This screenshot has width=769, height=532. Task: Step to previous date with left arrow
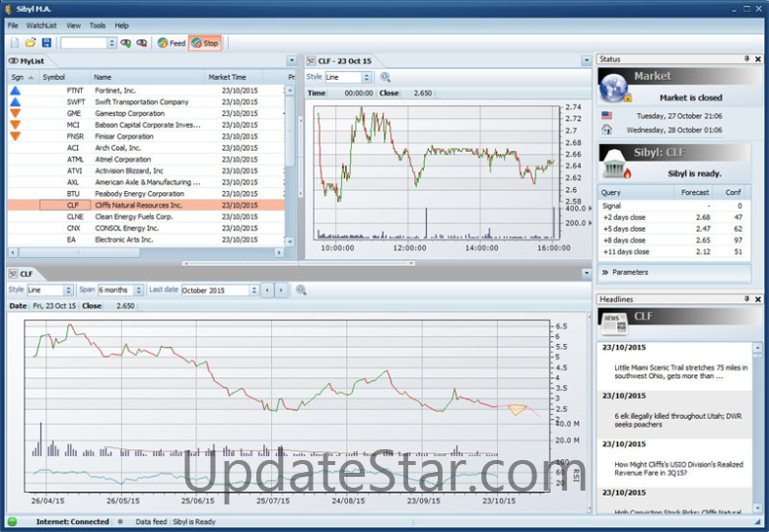click(x=267, y=290)
